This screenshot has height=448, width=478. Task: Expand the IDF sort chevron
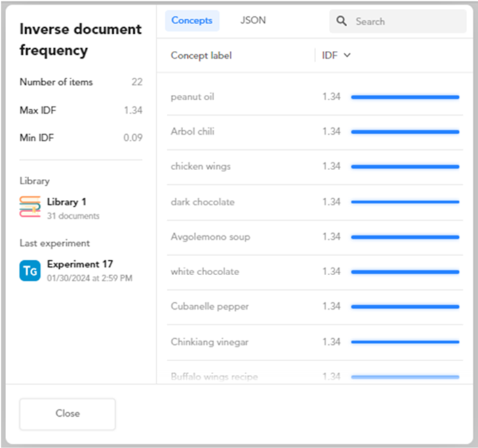pos(348,56)
